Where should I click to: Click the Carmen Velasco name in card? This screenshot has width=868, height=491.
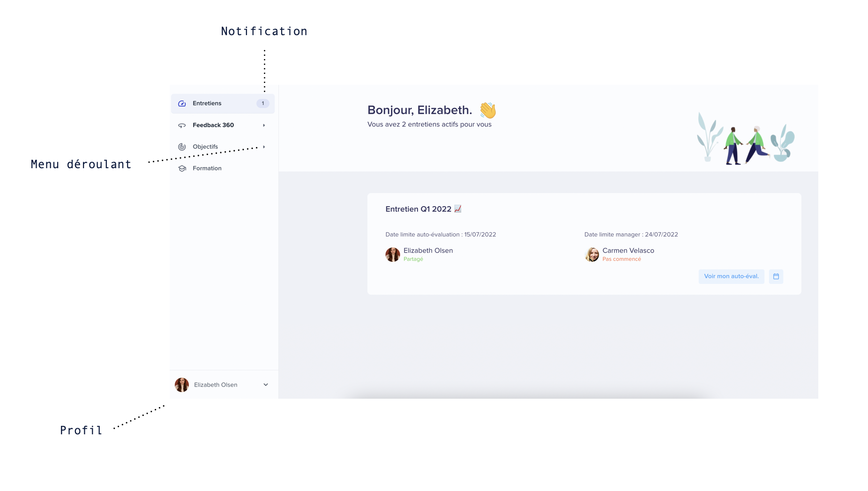tap(628, 251)
